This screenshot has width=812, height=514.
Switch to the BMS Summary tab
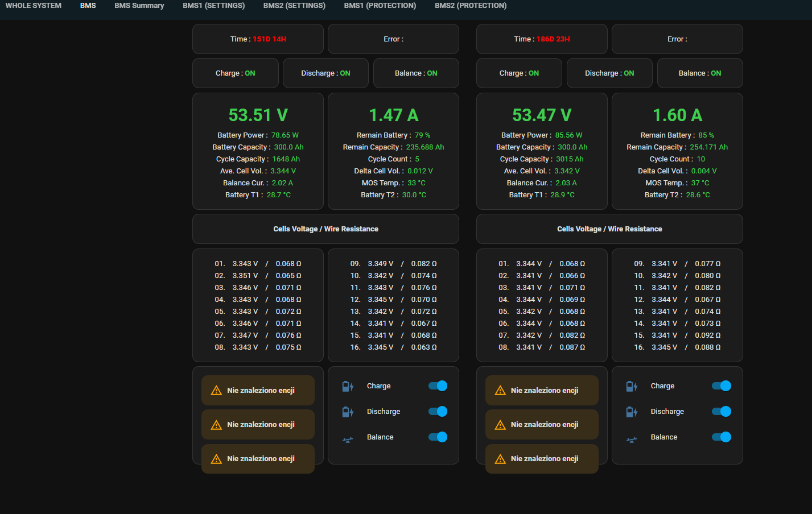(x=139, y=6)
